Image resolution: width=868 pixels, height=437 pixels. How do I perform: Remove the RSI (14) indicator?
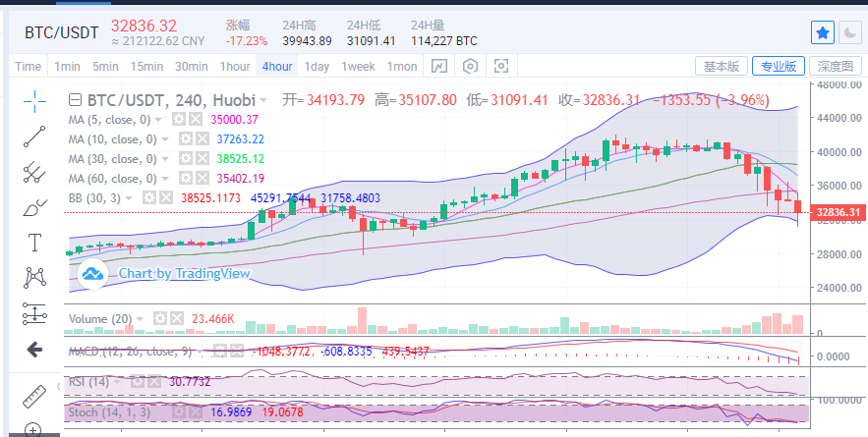[154, 381]
